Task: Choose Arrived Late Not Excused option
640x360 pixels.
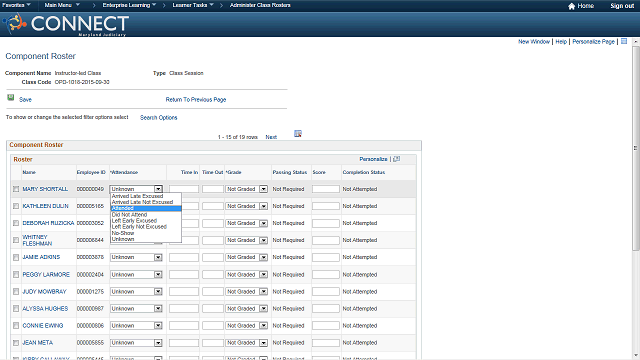Action: pos(146,202)
